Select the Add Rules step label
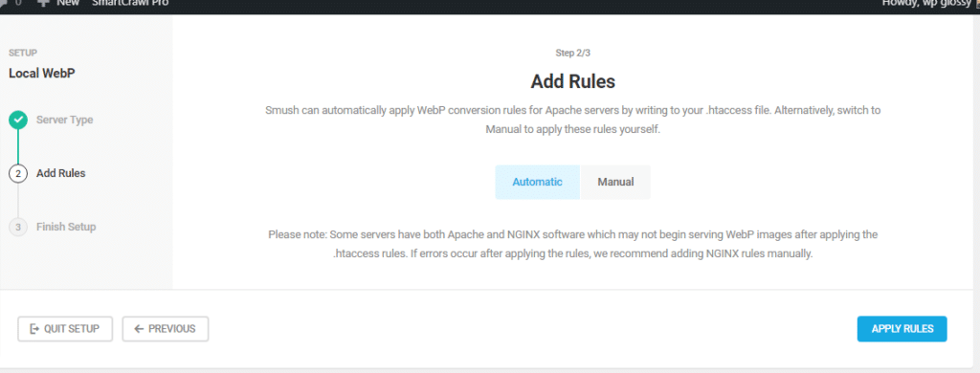The height and width of the screenshot is (373, 980). pos(61,173)
